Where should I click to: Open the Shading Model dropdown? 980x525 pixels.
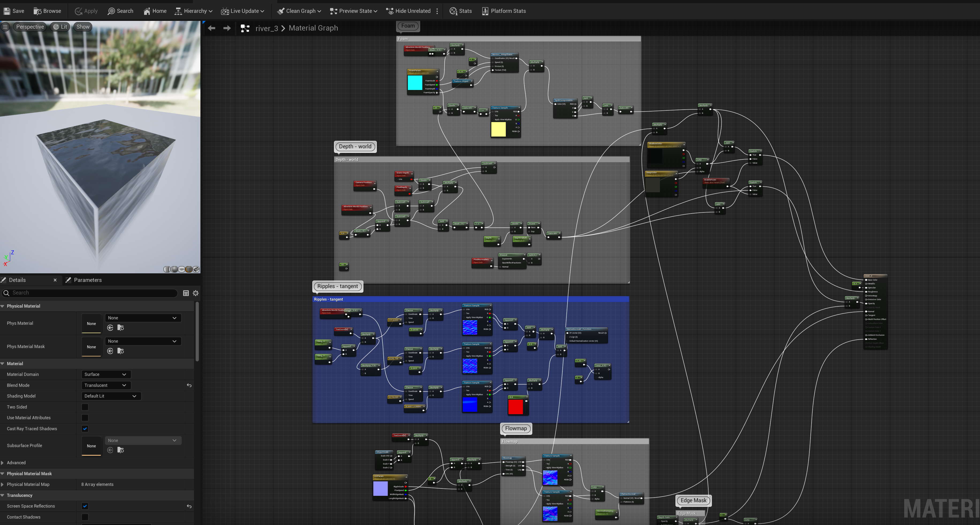click(x=111, y=396)
